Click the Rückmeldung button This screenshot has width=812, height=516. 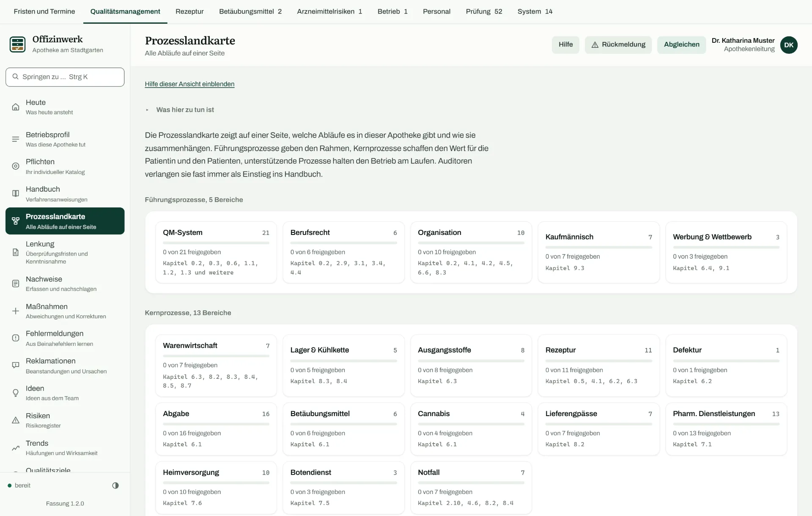click(618, 45)
